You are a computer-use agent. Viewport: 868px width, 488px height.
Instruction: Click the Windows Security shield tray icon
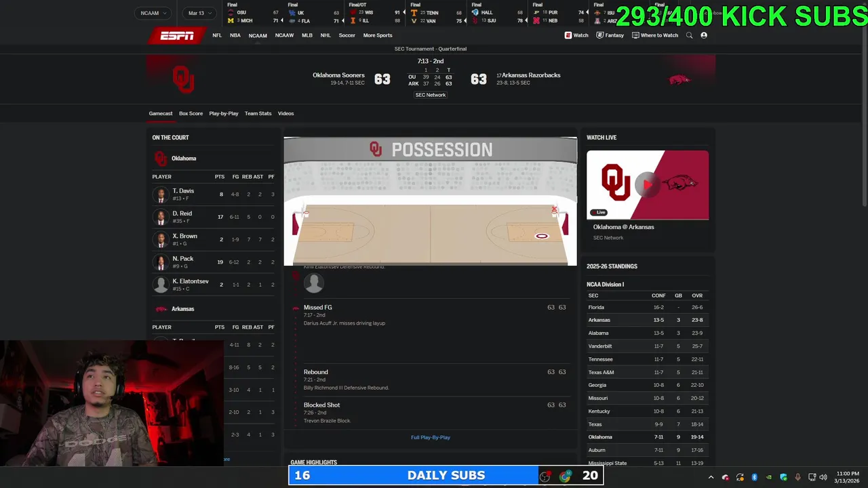(x=783, y=477)
